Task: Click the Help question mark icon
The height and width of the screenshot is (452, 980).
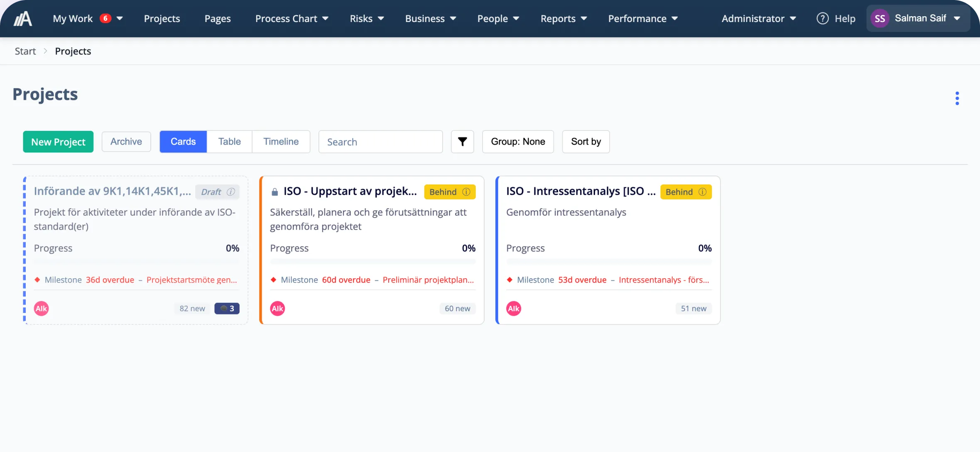Action: click(822, 19)
